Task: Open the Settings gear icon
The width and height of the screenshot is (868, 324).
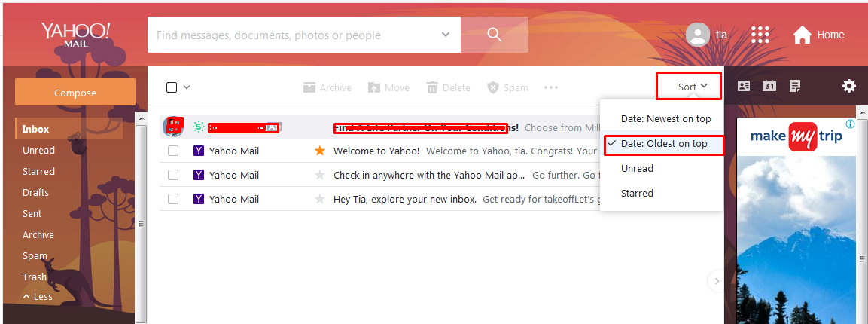Action: pos(848,86)
